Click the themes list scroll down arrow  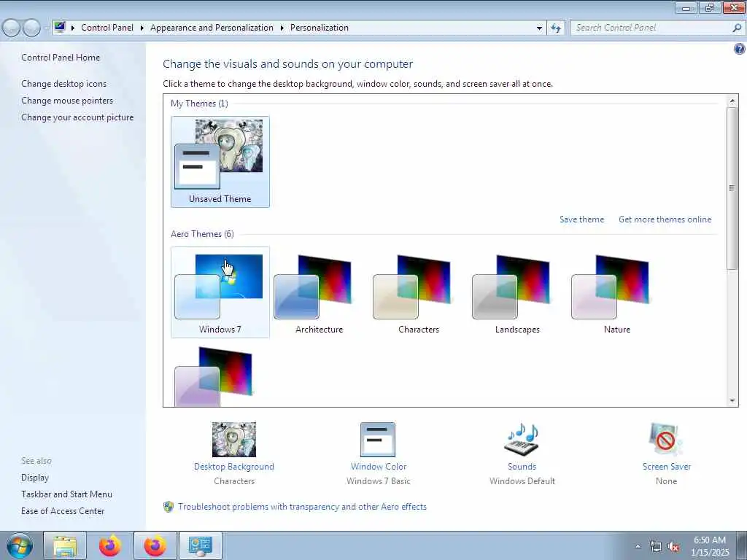(x=732, y=401)
